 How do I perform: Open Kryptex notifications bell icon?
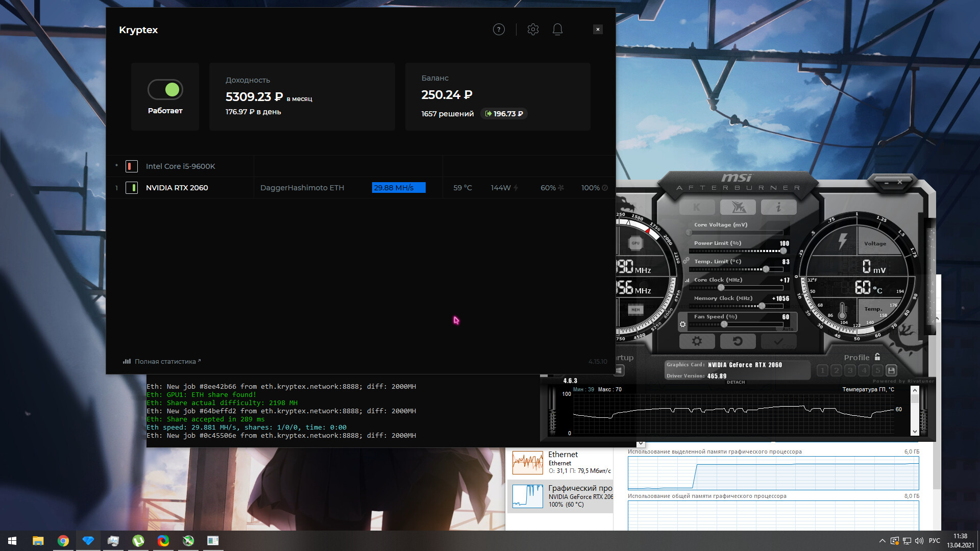point(557,30)
